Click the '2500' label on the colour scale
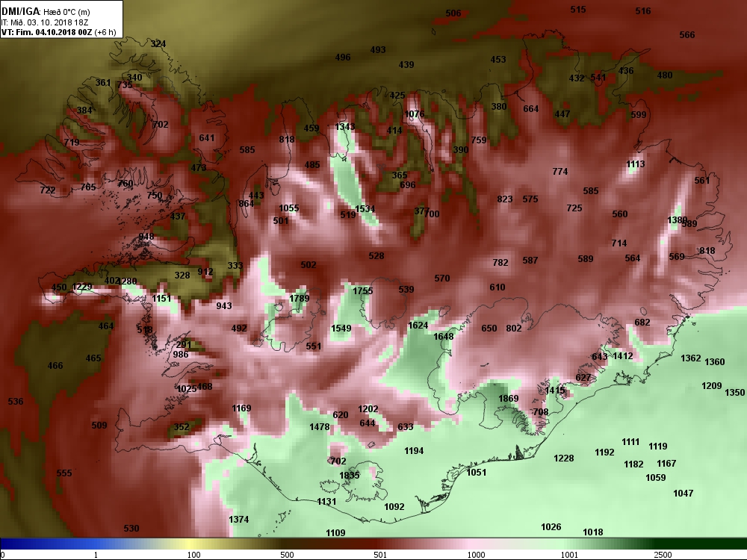The width and height of the screenshot is (747, 560). point(663,555)
